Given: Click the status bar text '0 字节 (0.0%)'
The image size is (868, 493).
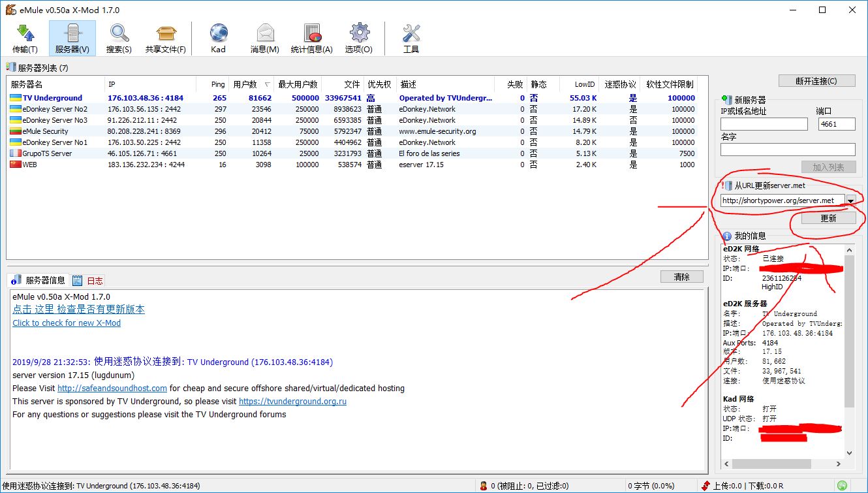Looking at the screenshot, I should [651, 486].
